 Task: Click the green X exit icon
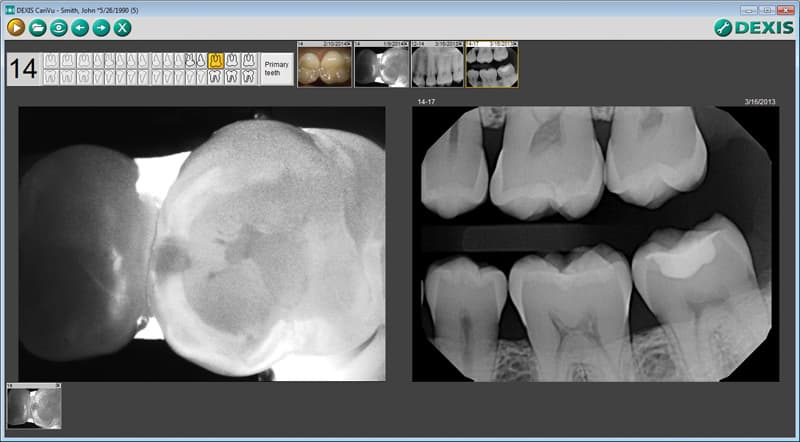(123, 28)
